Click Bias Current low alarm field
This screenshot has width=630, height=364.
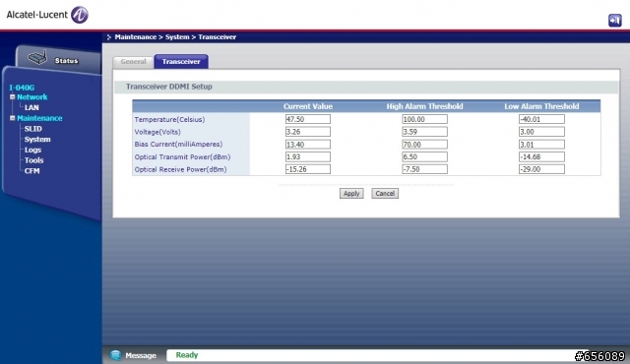(541, 144)
